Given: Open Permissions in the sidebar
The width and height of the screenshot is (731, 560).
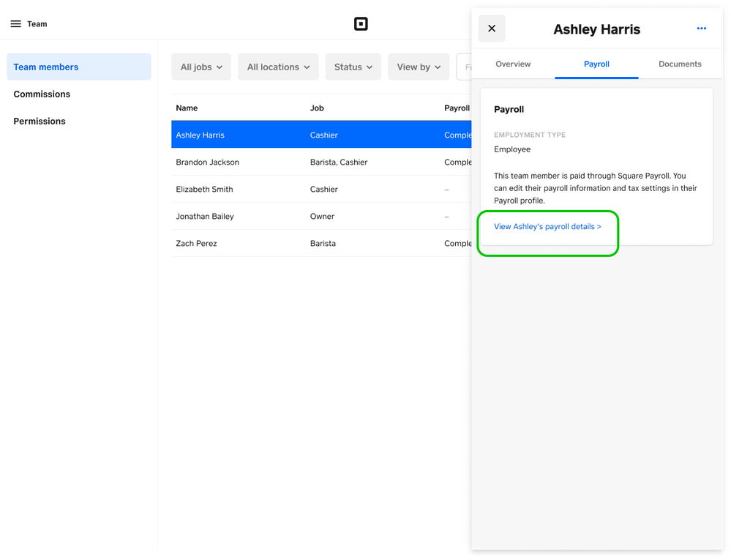Looking at the screenshot, I should 40,121.
